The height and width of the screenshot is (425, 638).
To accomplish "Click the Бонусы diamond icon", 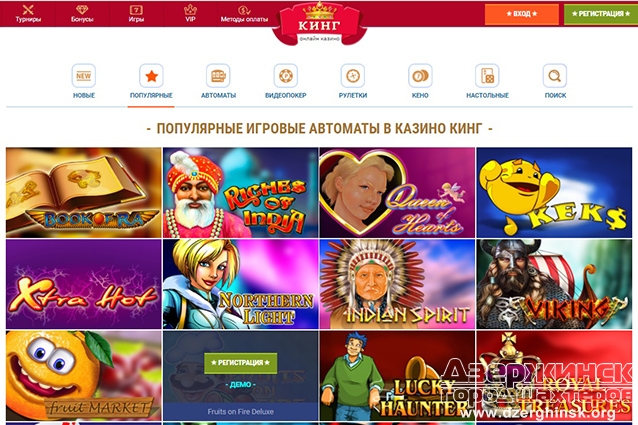I will 82,9.
